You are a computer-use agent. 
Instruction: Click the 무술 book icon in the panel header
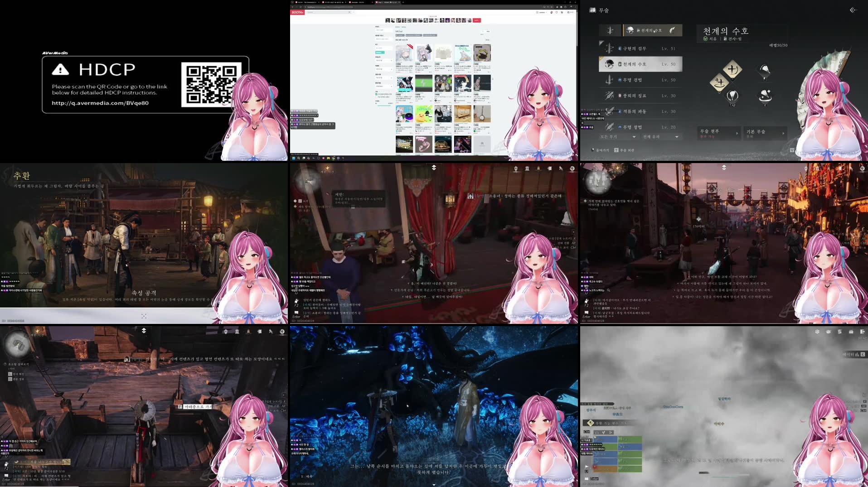(x=592, y=10)
